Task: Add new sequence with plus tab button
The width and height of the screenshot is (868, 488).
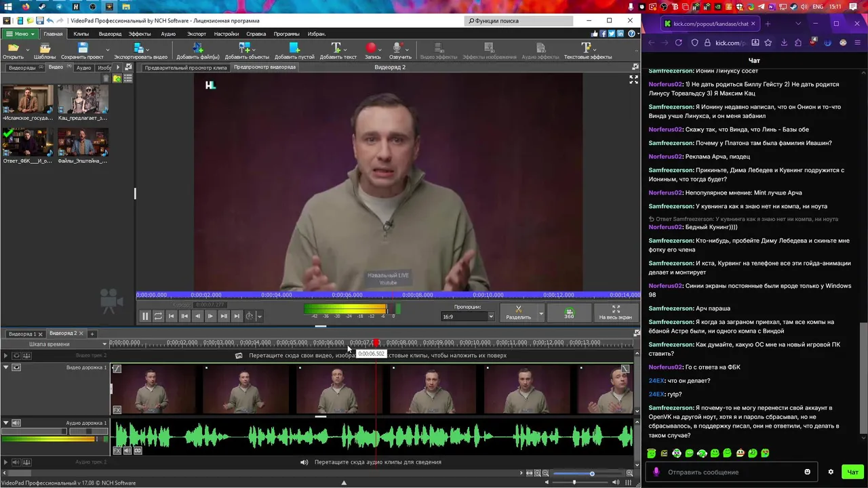Action: 92,333
